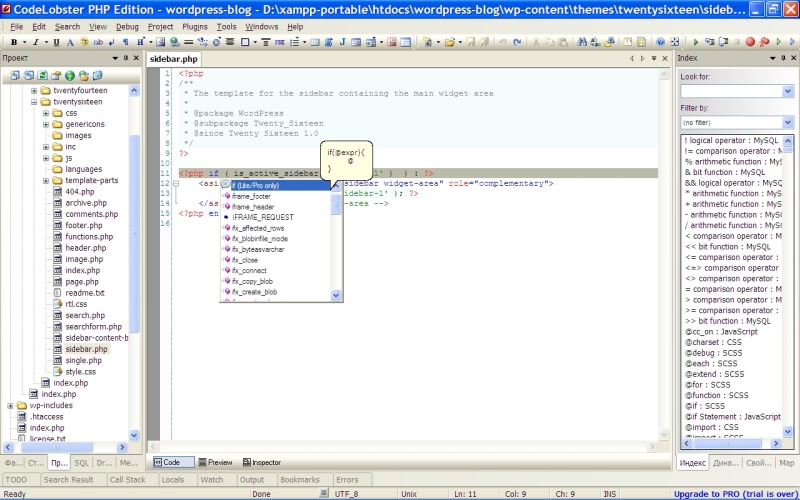800x500 pixels.
Task: Click the unordered list toolbar icon
Action: click(x=294, y=42)
